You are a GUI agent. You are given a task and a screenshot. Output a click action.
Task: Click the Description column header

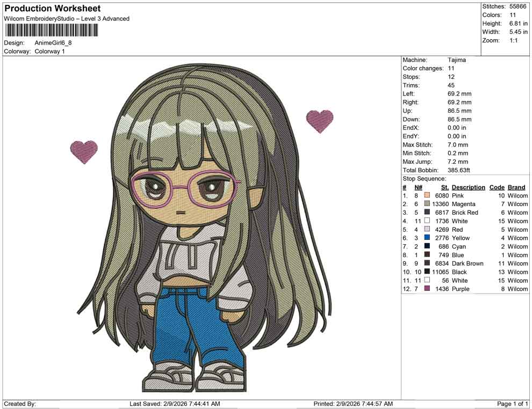pos(468,187)
